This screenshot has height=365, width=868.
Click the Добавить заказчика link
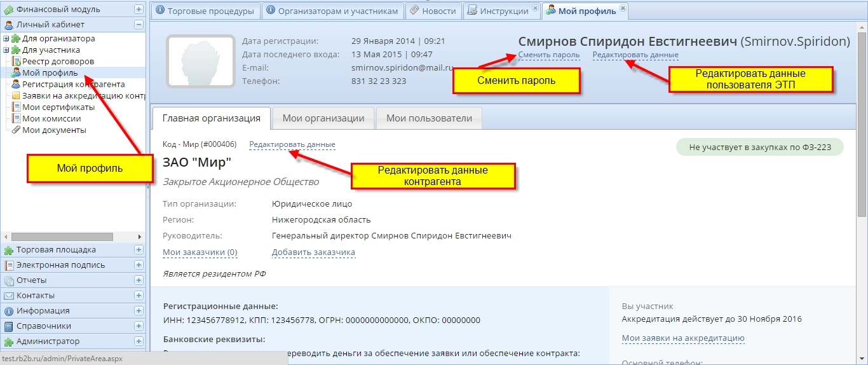[313, 252]
